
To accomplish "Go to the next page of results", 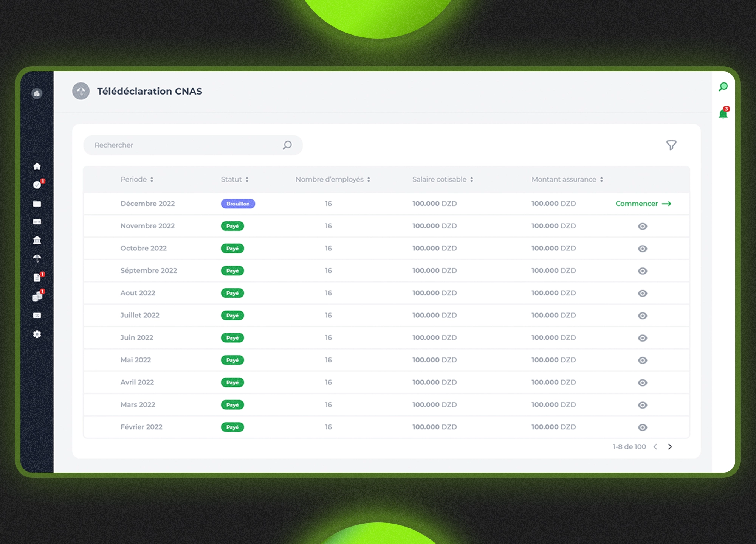I will tap(670, 447).
